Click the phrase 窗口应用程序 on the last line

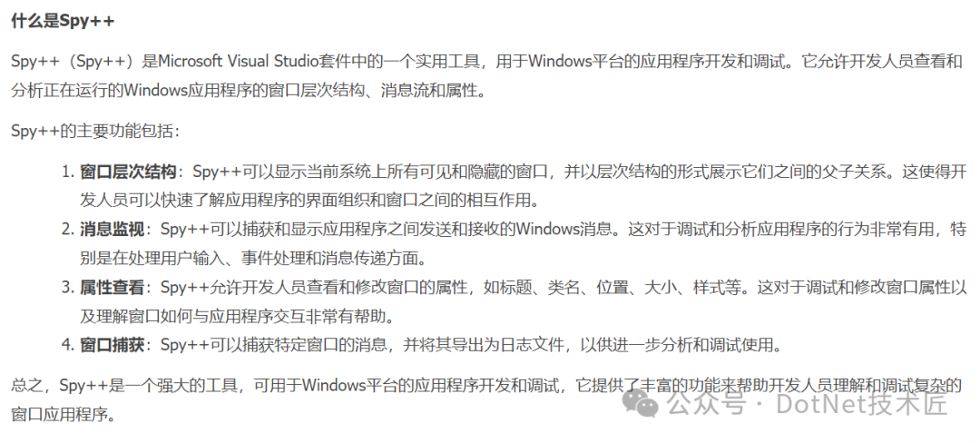(x=59, y=415)
